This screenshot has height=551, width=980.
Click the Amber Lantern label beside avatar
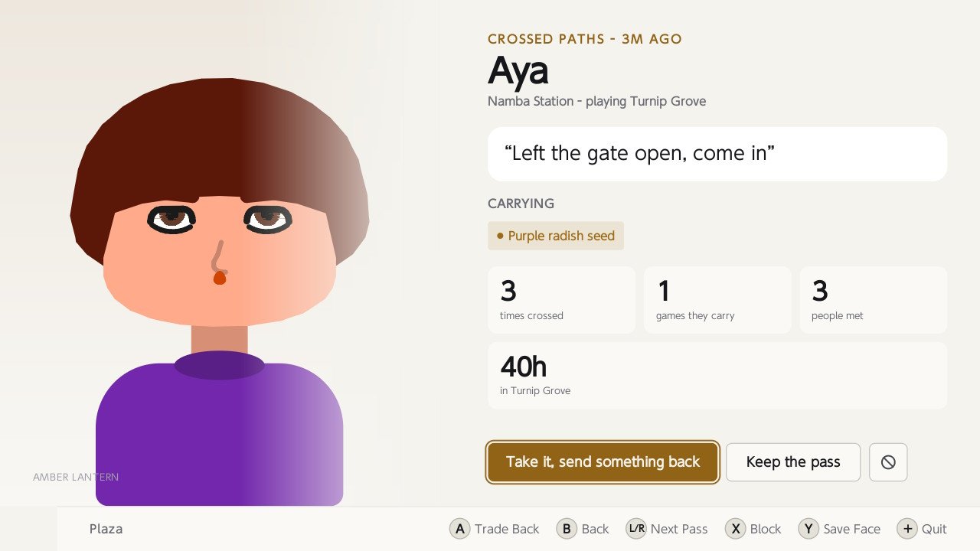click(76, 477)
